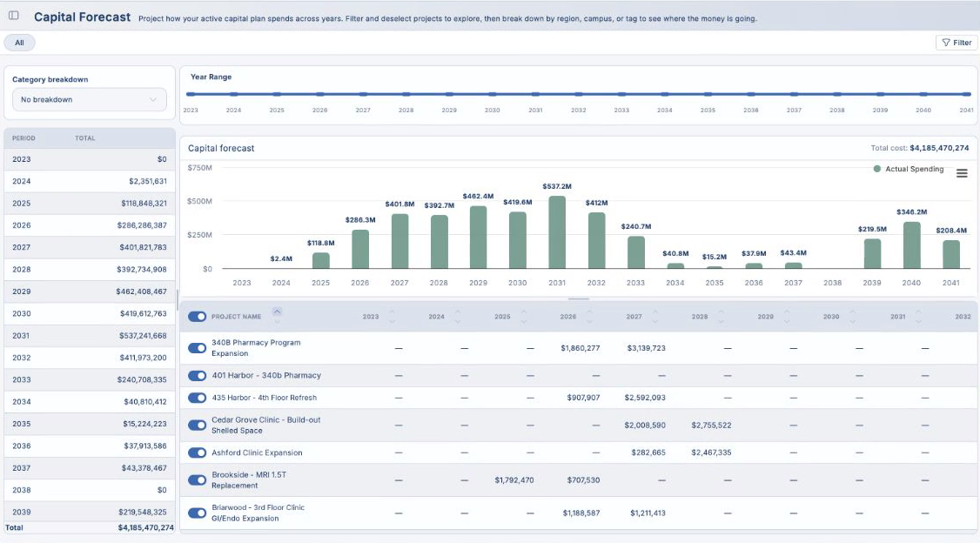Screen dimensions: 980x543
Task: Select the $219,548,325 total for 2039
Action: coord(143,512)
